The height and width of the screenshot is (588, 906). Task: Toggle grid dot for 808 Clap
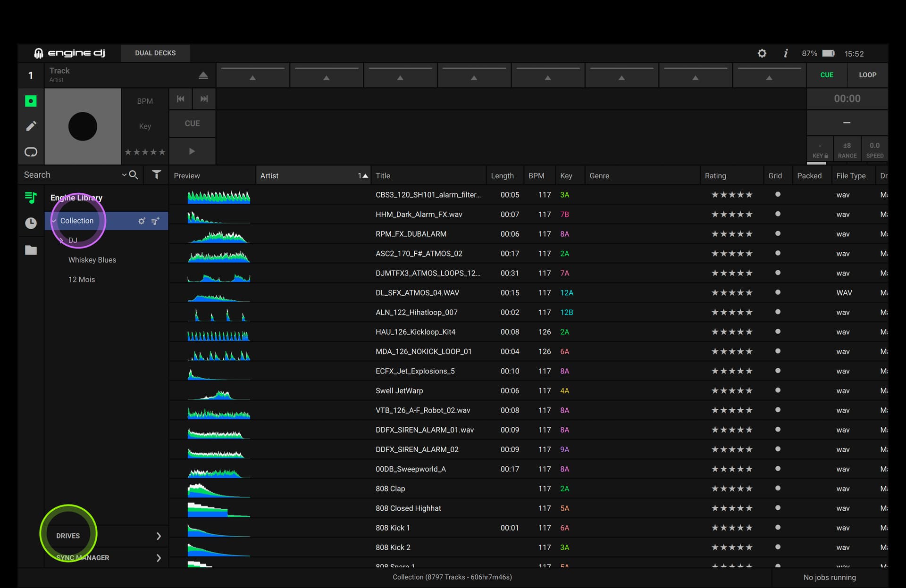[x=778, y=489]
